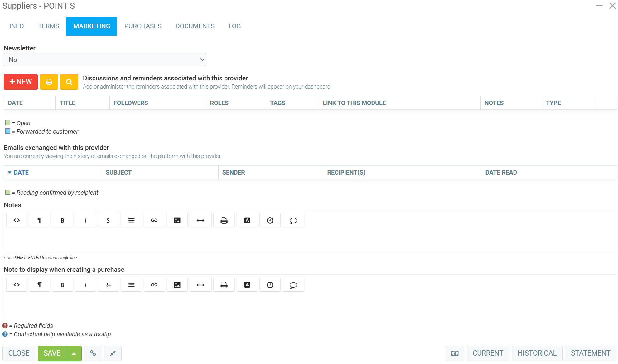618x364 pixels.
Task: Click strikethrough icon in purchase note toolbar
Action: tap(108, 285)
